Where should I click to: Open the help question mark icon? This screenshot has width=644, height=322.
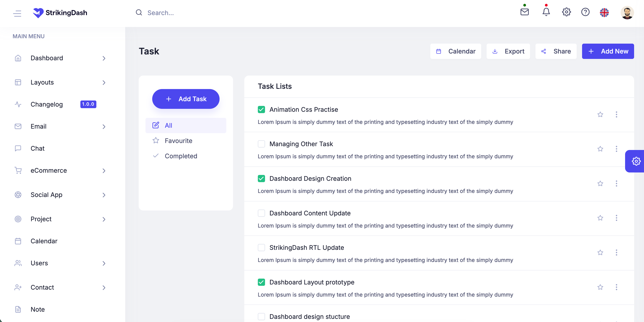click(x=585, y=12)
